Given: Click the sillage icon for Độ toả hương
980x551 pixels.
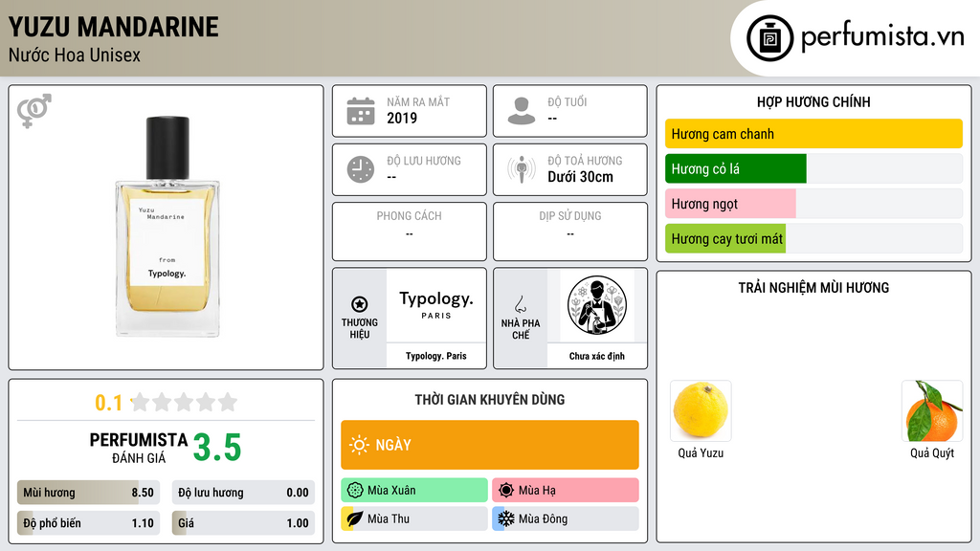Looking at the screenshot, I should point(522,169).
